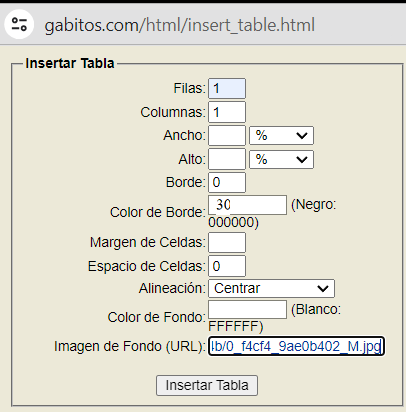Open site information icon in address bar
The width and height of the screenshot is (406, 412).
pyautogui.click(x=19, y=24)
